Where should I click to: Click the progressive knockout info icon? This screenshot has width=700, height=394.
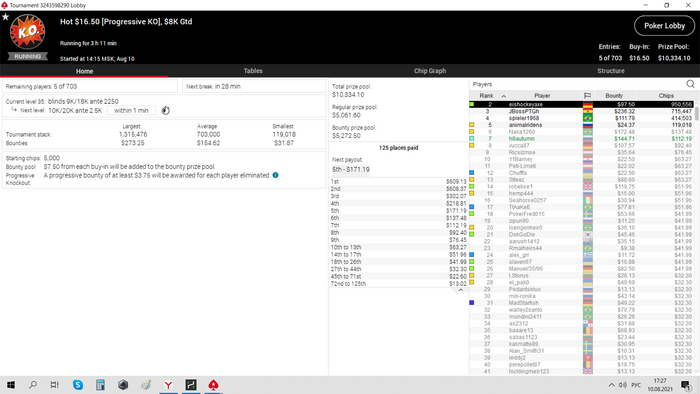pos(275,175)
